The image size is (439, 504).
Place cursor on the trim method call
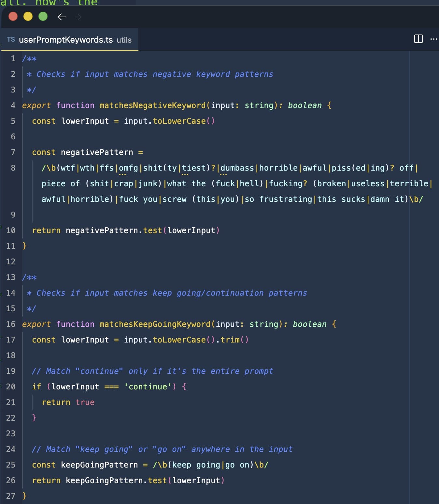[230, 340]
